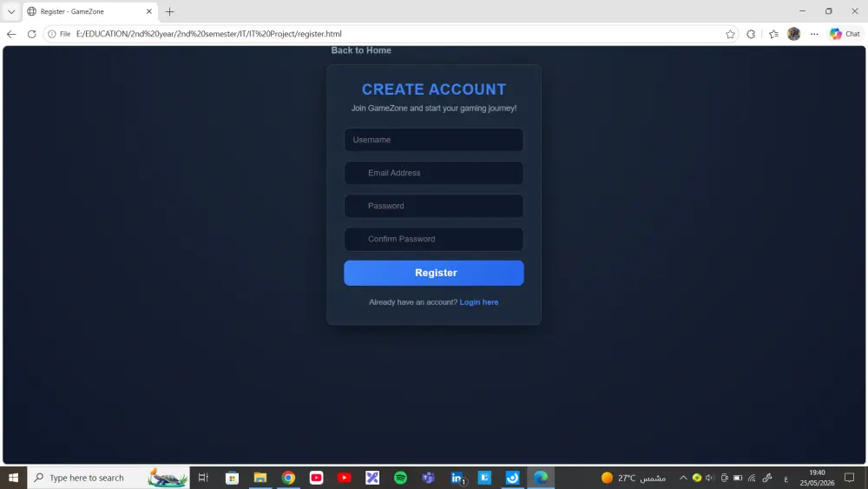Open the devices tray icon next to the speaker
The width and height of the screenshot is (868, 489).
click(x=724, y=478)
